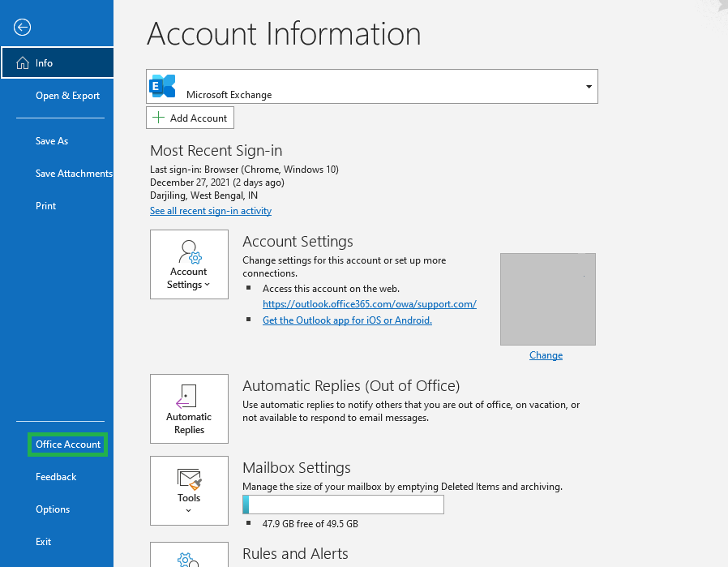This screenshot has width=728, height=567.
Task: Click the Rules and Alerts heading
Action: [295, 553]
